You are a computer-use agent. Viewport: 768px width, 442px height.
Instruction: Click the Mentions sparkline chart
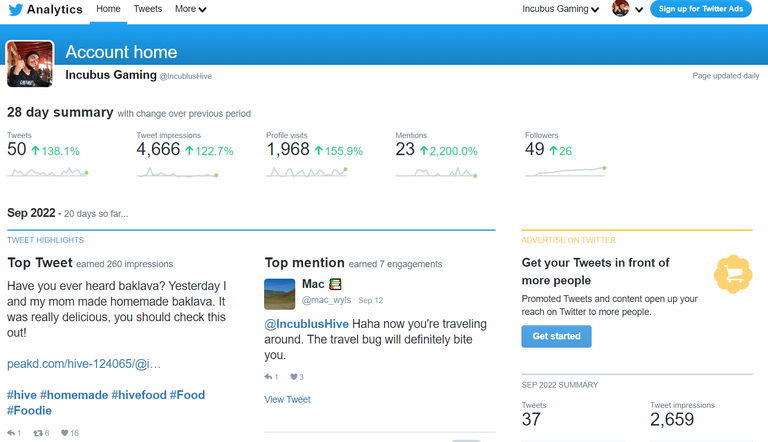pos(436,172)
